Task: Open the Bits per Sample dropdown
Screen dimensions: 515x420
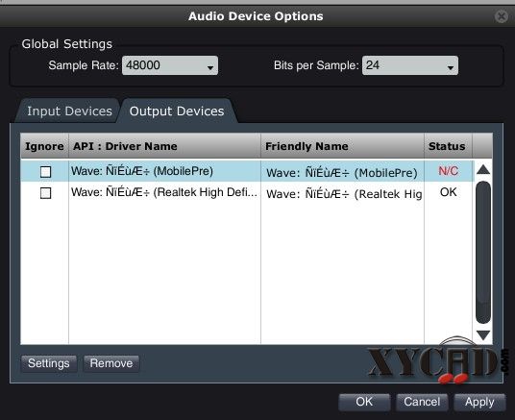Action: click(x=410, y=65)
